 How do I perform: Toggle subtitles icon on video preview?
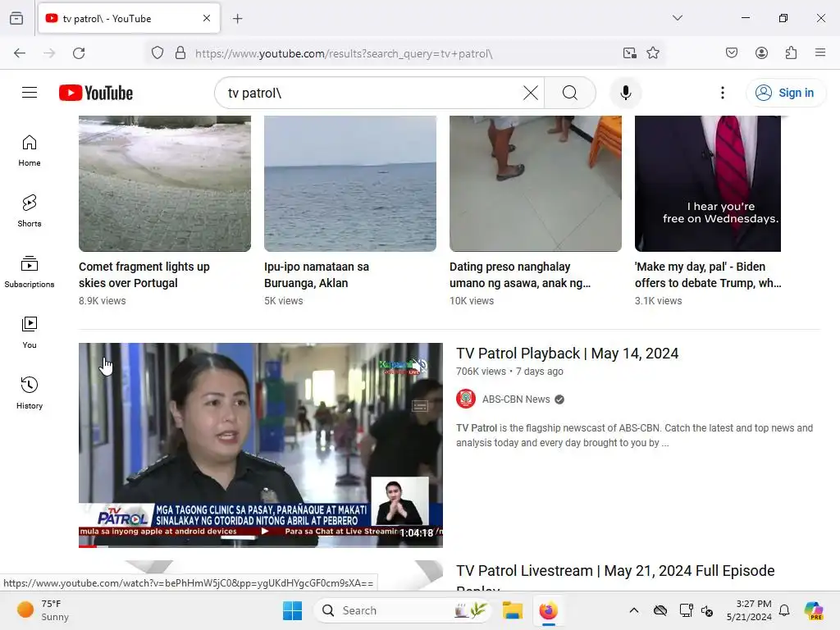tap(419, 407)
